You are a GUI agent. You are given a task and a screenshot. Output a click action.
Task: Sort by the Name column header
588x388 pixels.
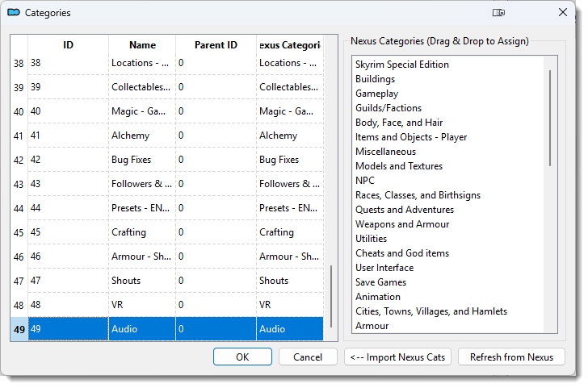[x=142, y=45]
